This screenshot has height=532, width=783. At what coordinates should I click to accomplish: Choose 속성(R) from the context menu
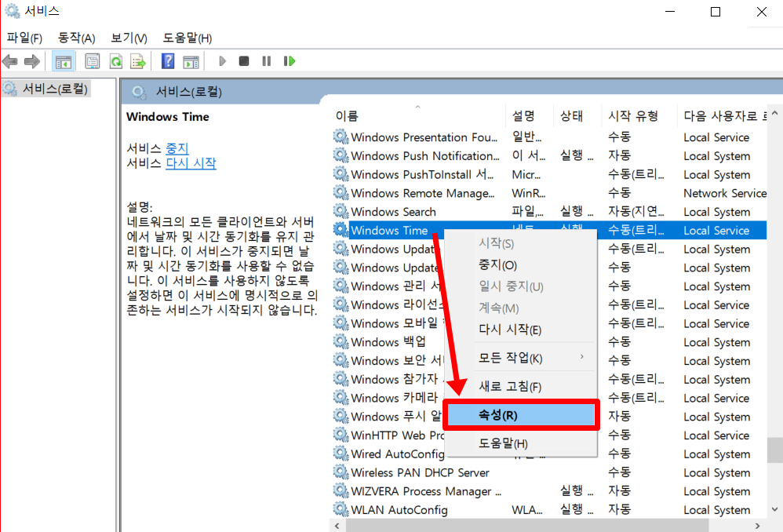[521, 414]
